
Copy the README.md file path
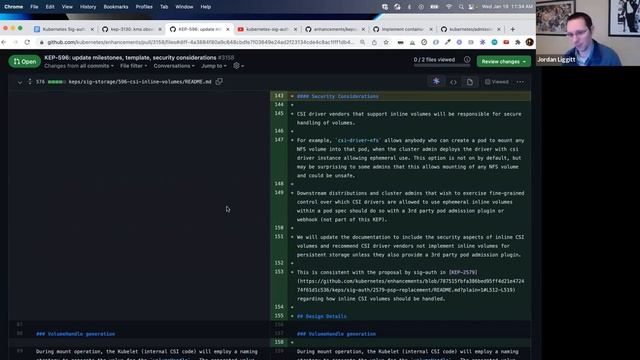tap(219, 82)
